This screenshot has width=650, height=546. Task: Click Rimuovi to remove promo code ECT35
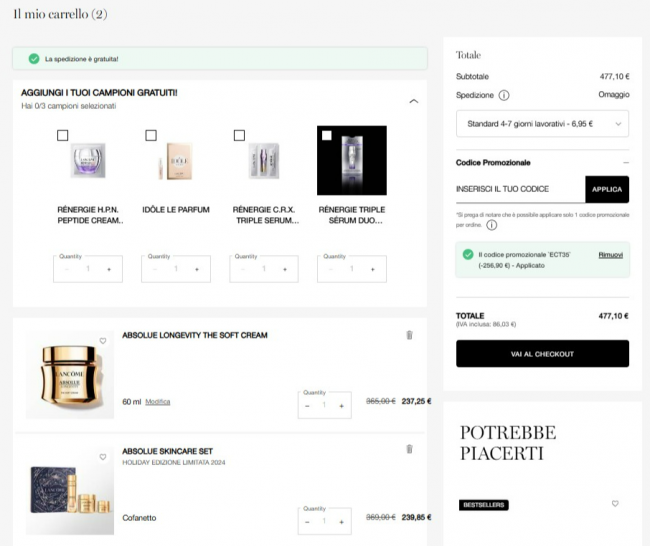pyautogui.click(x=610, y=255)
